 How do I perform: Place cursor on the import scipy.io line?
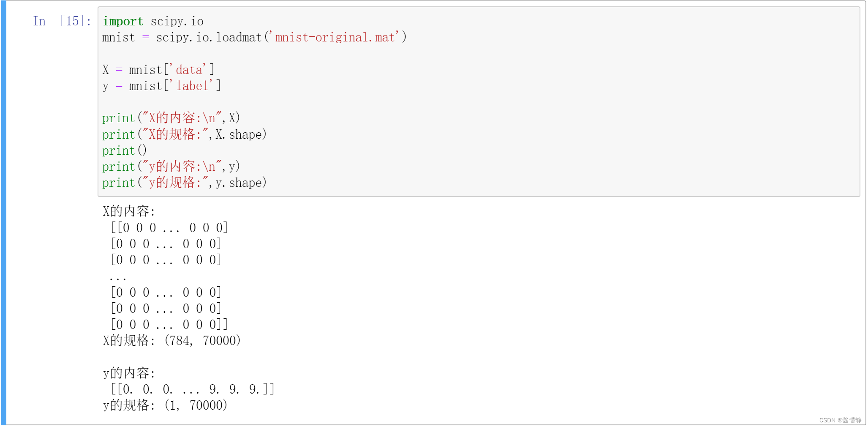tap(153, 21)
